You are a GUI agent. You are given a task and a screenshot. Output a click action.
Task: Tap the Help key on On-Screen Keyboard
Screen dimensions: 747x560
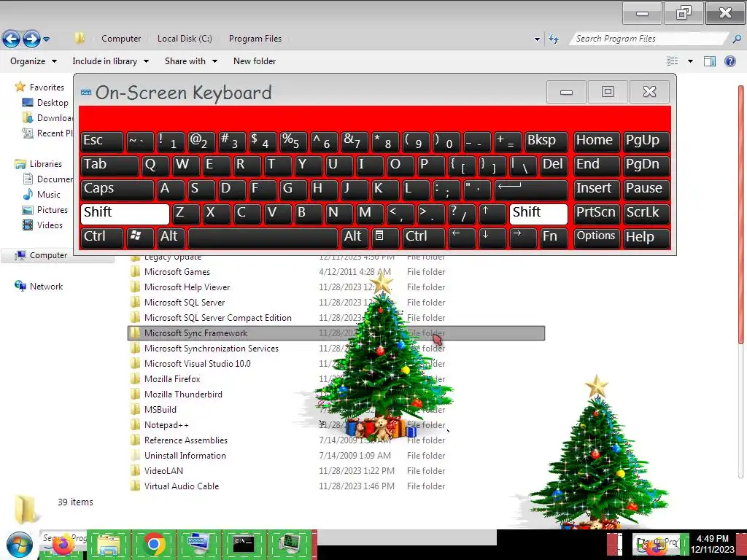(x=646, y=237)
